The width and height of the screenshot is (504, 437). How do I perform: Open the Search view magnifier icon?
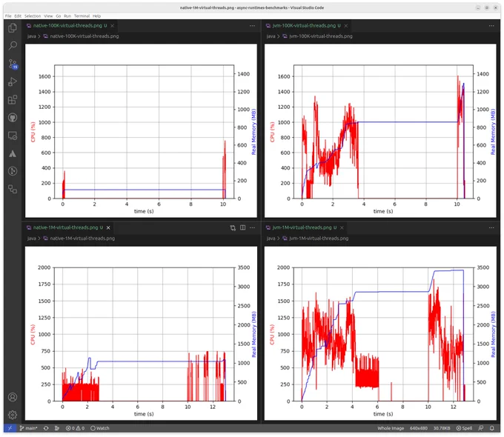[x=13, y=46]
